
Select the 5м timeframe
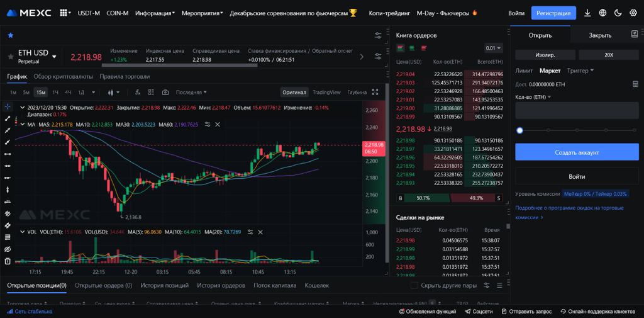click(26, 92)
